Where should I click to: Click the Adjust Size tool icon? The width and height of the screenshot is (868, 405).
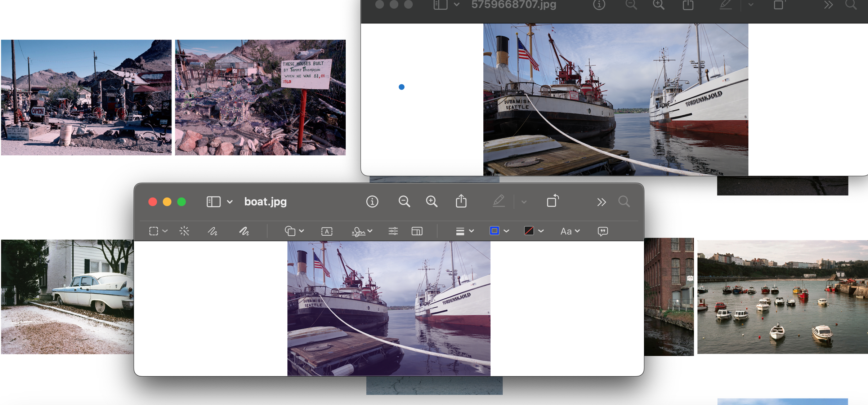coord(417,231)
